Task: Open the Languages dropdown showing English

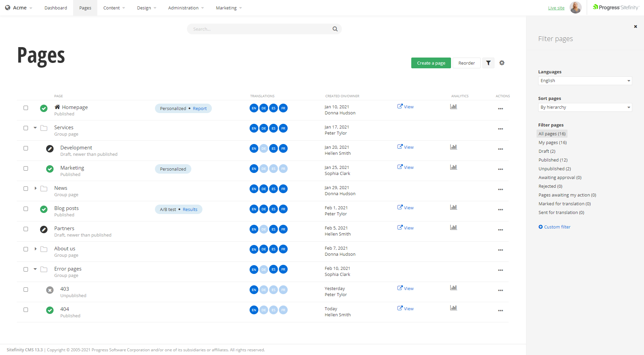Action: [x=585, y=80]
